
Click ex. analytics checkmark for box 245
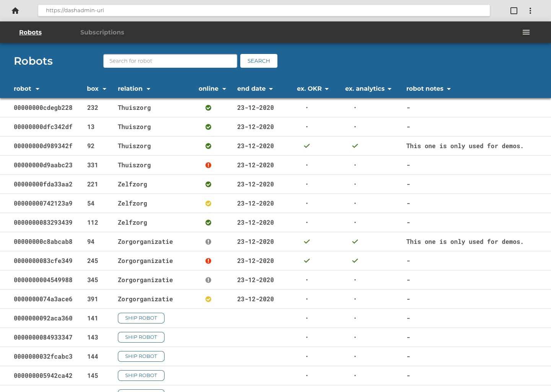(x=355, y=261)
